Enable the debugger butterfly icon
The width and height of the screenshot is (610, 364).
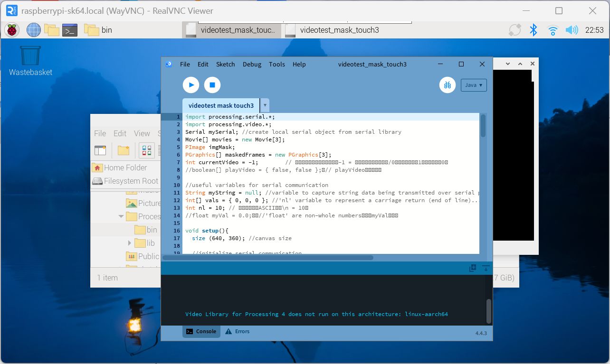tap(448, 85)
